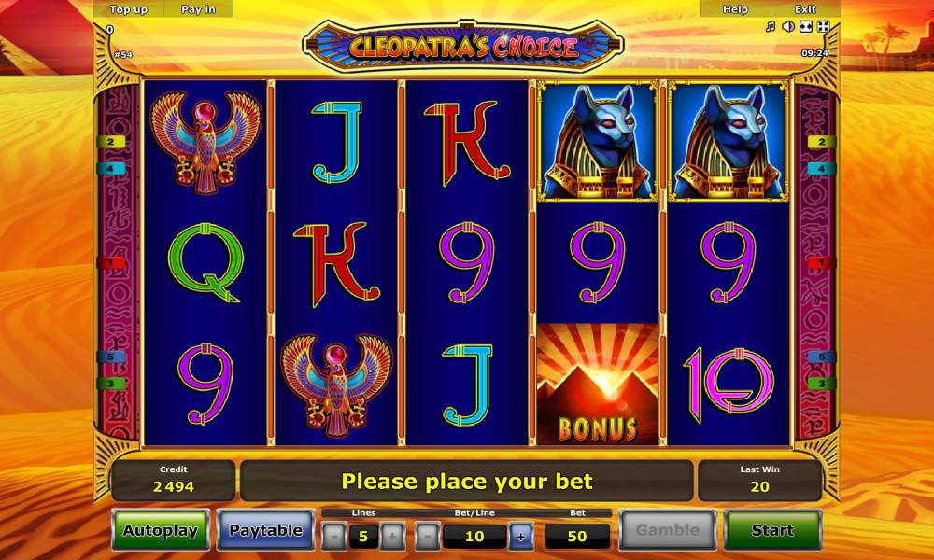Mute sound with the speaker icon
934x560 pixels.
788,27
